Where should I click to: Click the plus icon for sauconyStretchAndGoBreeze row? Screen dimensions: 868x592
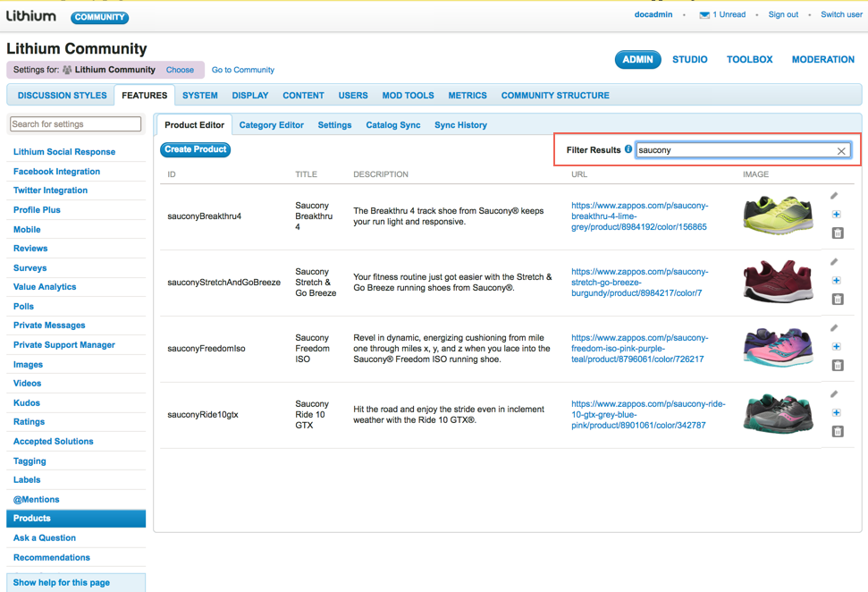837,280
